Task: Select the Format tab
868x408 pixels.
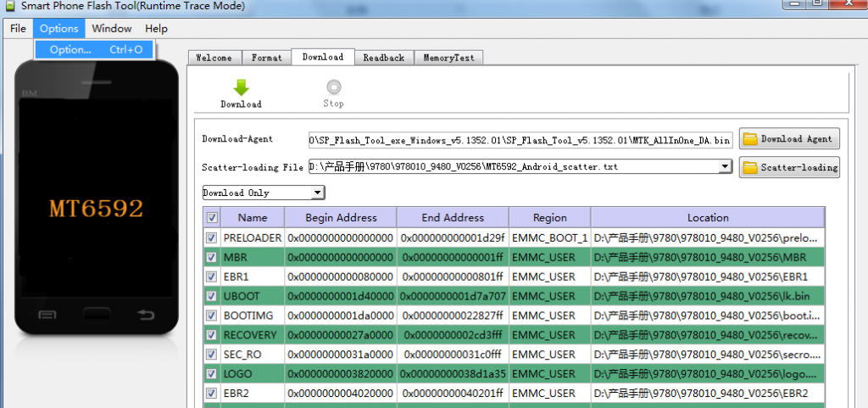Action: click(266, 58)
